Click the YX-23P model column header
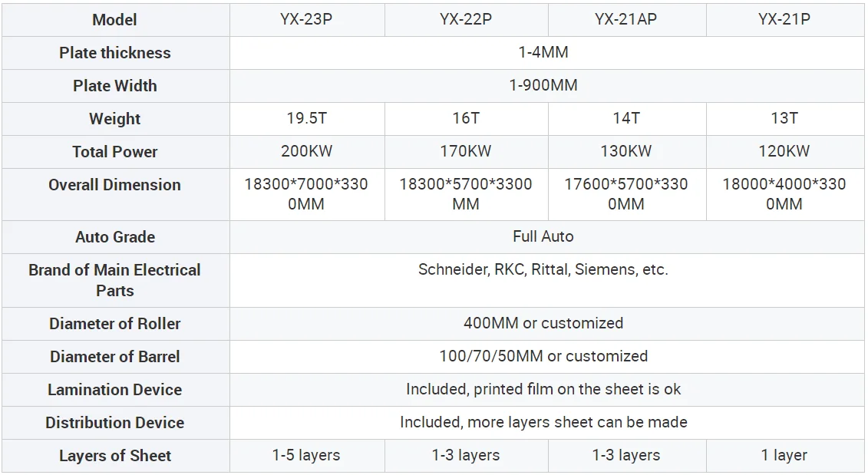This screenshot has height=475, width=868. [306, 20]
